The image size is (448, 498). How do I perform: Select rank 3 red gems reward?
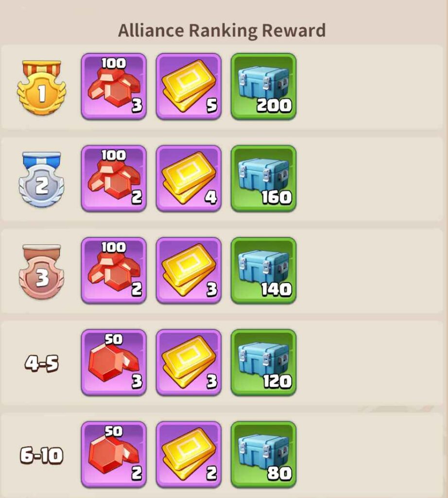[114, 270]
